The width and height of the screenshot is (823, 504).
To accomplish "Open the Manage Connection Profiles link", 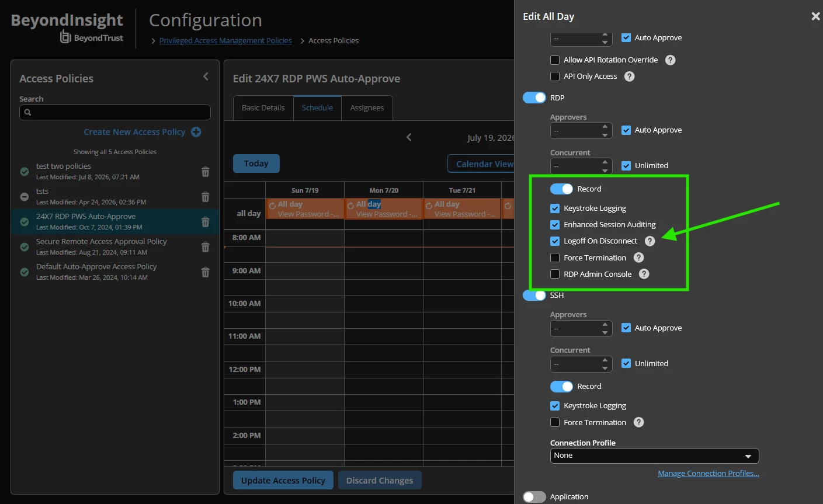I will pos(709,474).
